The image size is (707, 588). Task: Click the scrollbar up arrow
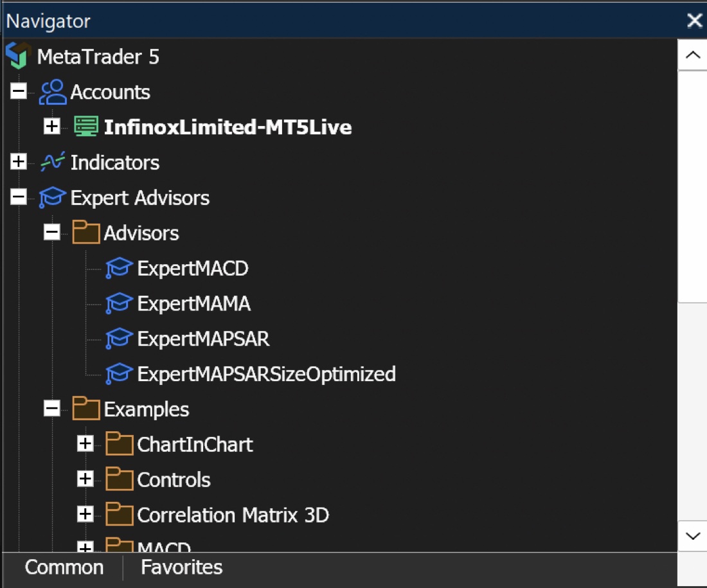693,55
